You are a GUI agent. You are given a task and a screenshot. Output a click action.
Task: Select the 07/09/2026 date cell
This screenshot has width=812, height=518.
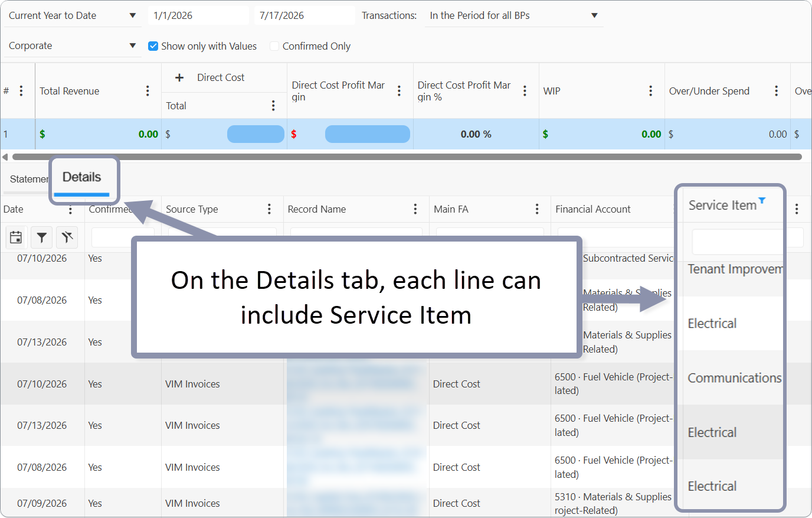(42, 503)
